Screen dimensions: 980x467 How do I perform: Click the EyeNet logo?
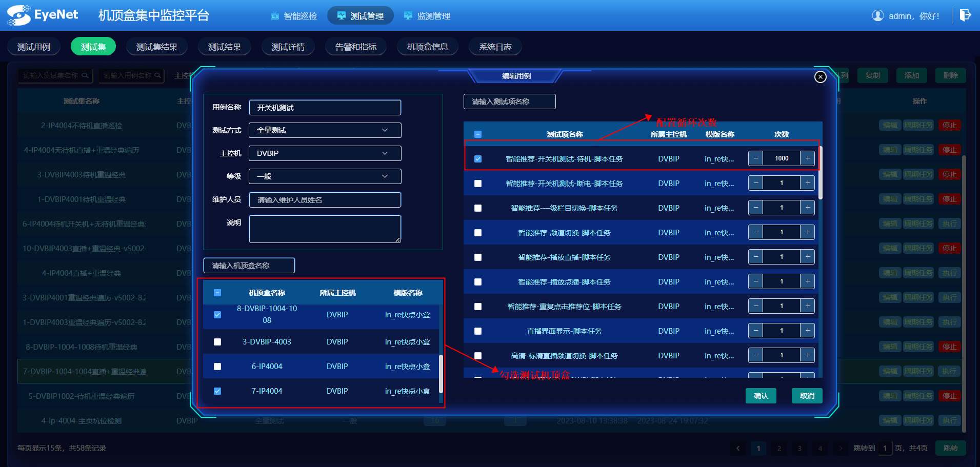tap(43, 15)
